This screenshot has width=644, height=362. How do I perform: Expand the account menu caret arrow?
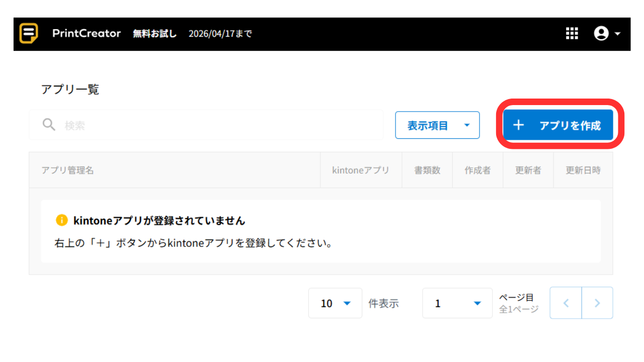(x=617, y=34)
